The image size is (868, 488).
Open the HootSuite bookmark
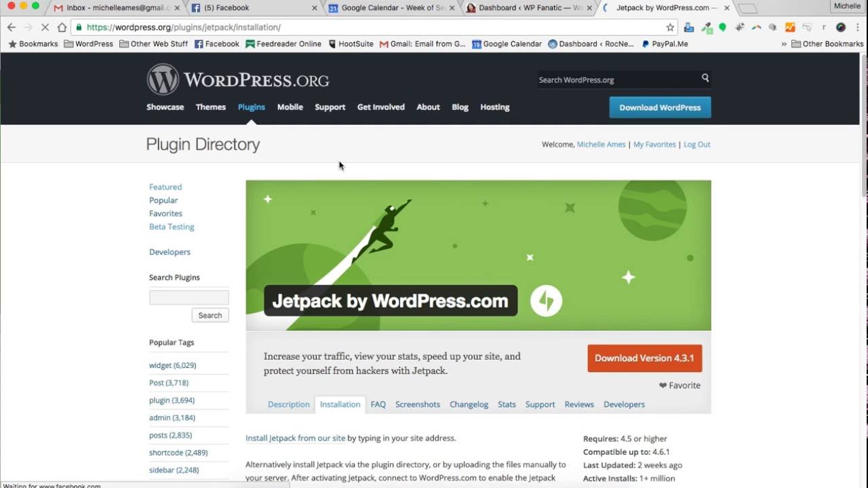click(x=351, y=44)
